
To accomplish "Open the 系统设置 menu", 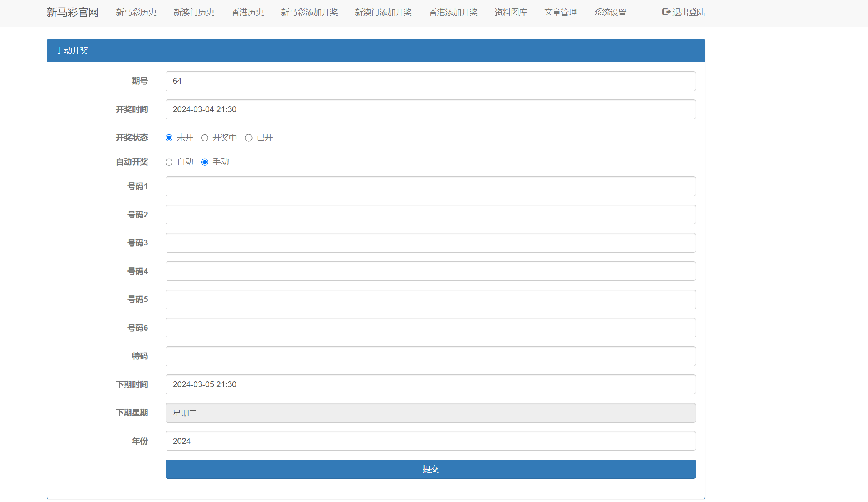I will (x=610, y=12).
